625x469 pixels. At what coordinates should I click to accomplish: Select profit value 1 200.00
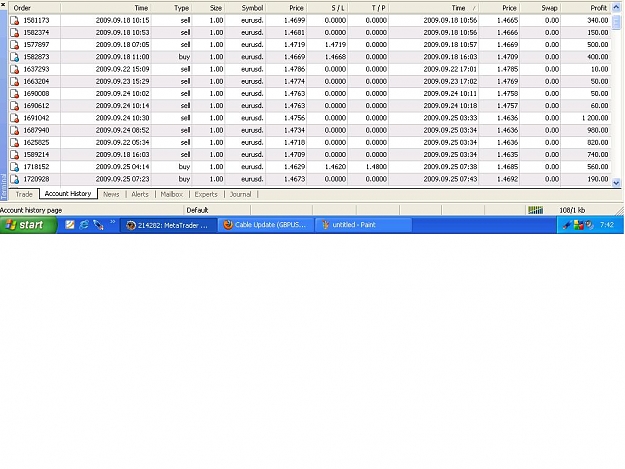pos(595,118)
